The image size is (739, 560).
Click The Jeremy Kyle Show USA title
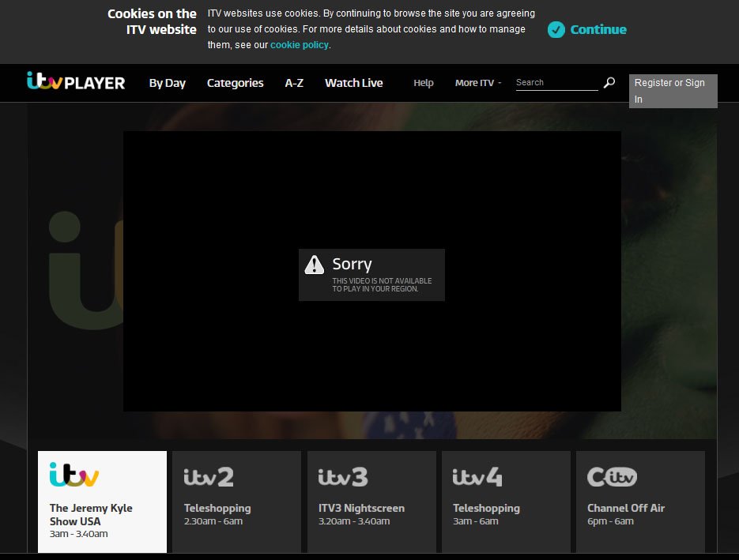[x=91, y=514]
